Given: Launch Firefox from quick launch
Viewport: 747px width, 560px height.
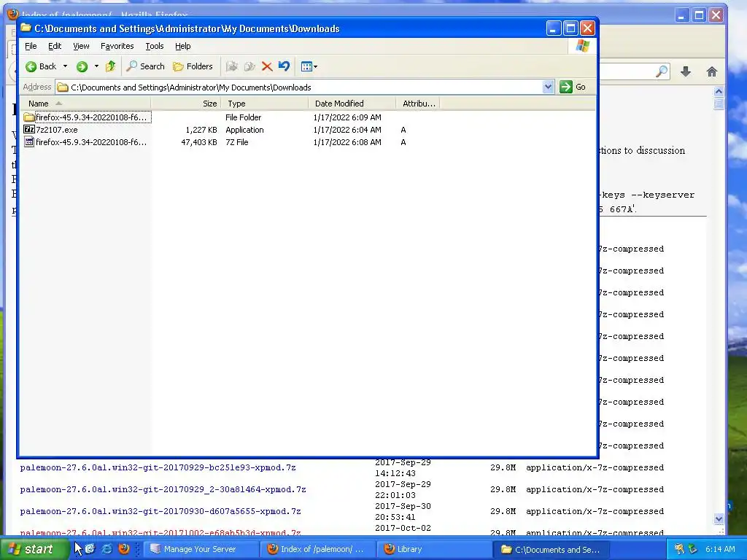Looking at the screenshot, I should 124,549.
